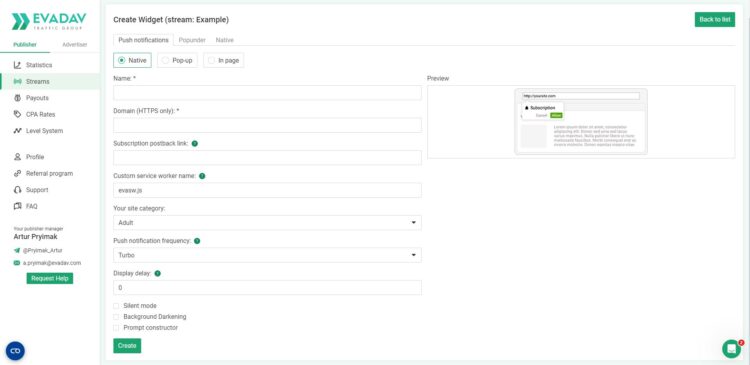Click the Support headset icon
Image resolution: width=750 pixels, height=365 pixels.
point(18,190)
